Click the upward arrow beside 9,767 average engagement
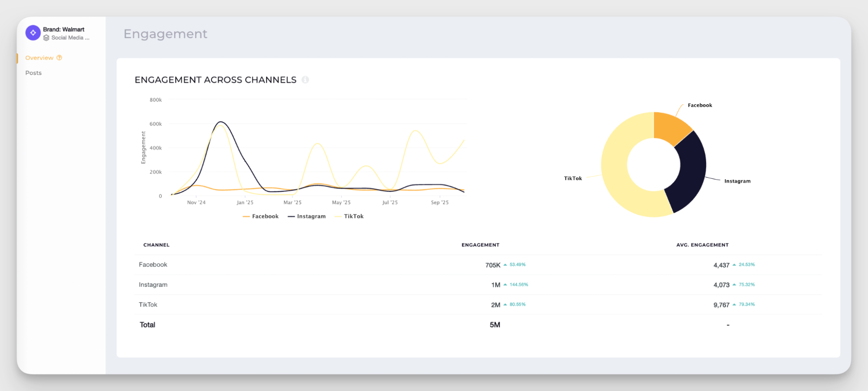Screen dimensions: 868x391 [734, 304]
